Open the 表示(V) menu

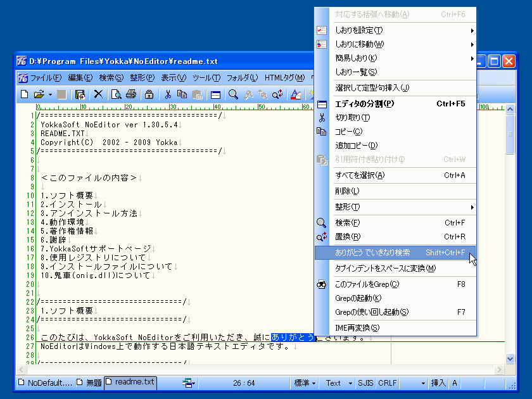pyautogui.click(x=174, y=78)
